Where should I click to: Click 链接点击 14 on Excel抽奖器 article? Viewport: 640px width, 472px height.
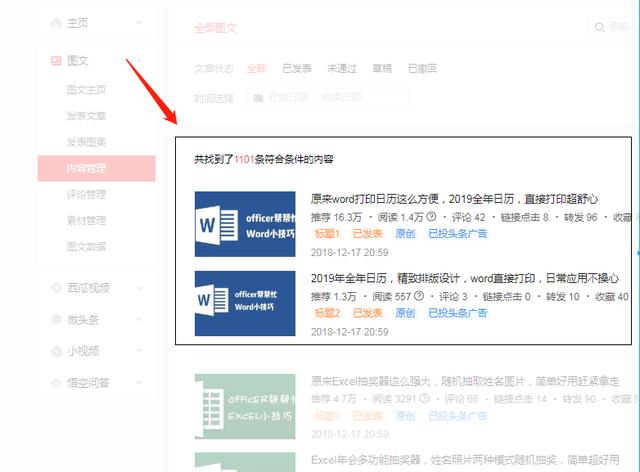coord(520,399)
